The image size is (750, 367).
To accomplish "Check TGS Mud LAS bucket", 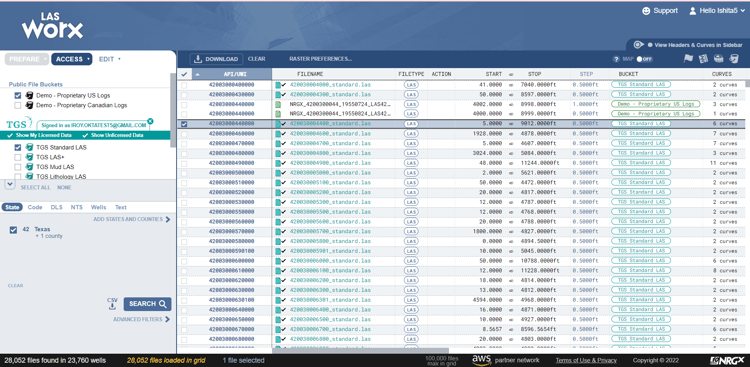I will click(x=18, y=167).
